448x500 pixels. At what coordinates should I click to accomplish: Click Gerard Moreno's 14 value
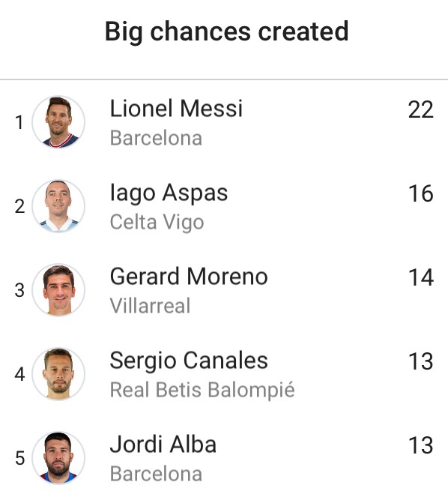(420, 277)
